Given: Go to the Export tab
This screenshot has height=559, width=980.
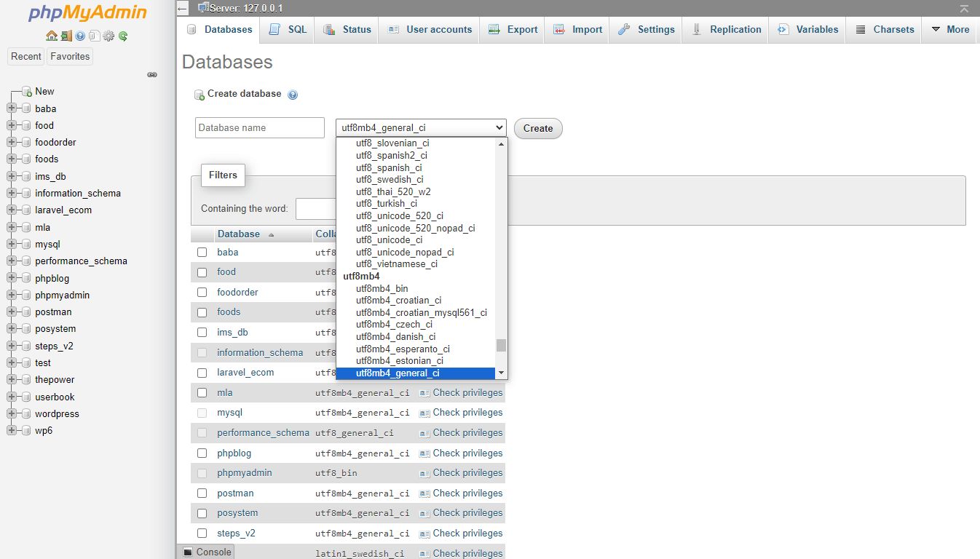Looking at the screenshot, I should (513, 30).
